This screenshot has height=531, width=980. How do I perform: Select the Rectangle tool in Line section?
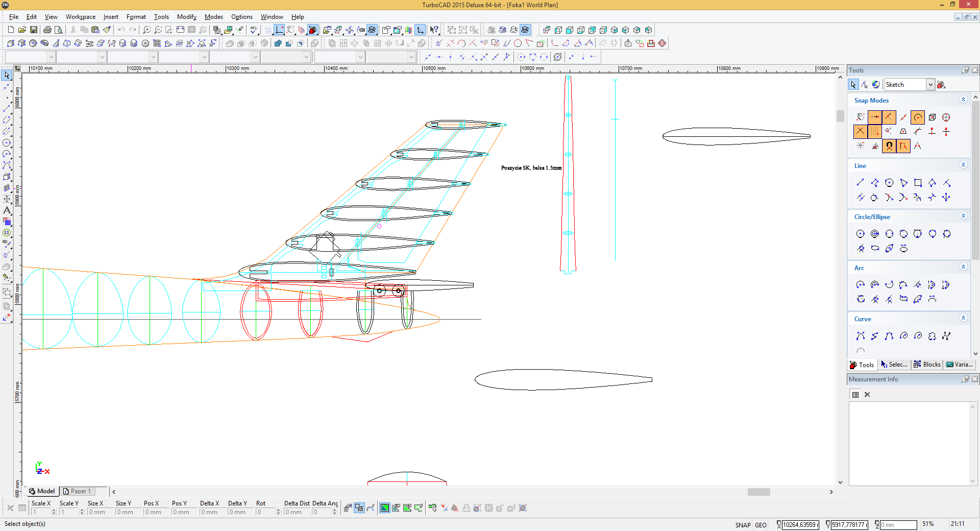(918, 183)
